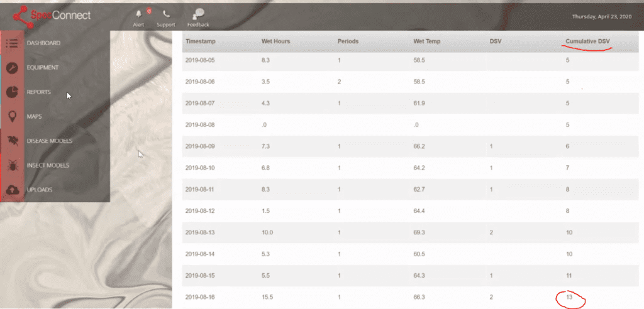The width and height of the screenshot is (644, 309).
Task: Open the Alert bell icon
Action: (138, 14)
